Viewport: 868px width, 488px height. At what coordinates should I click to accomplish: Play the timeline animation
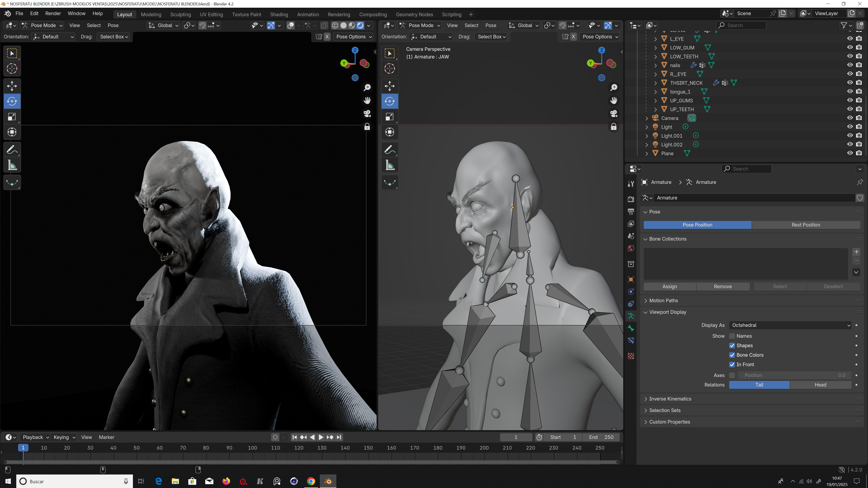pyautogui.click(x=321, y=437)
